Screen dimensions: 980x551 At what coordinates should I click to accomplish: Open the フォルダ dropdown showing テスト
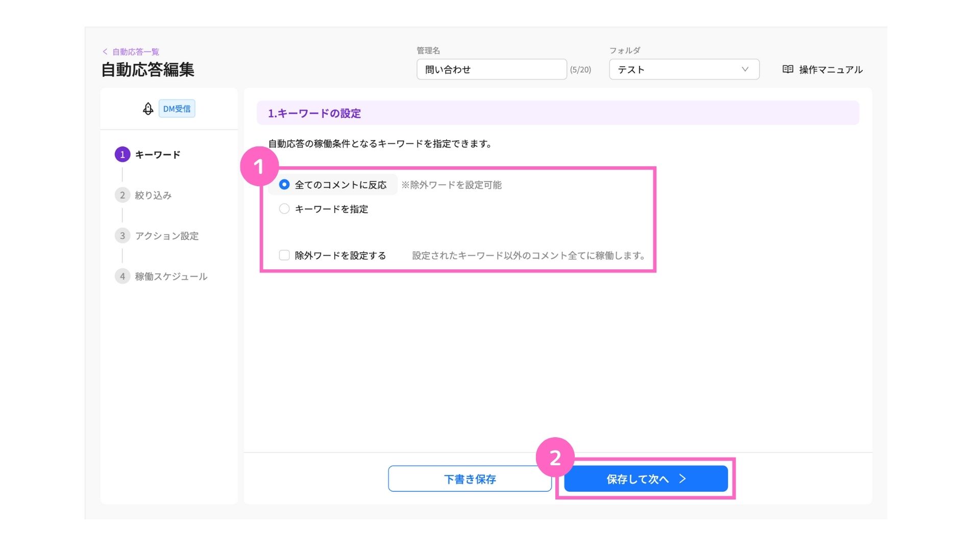coord(684,69)
